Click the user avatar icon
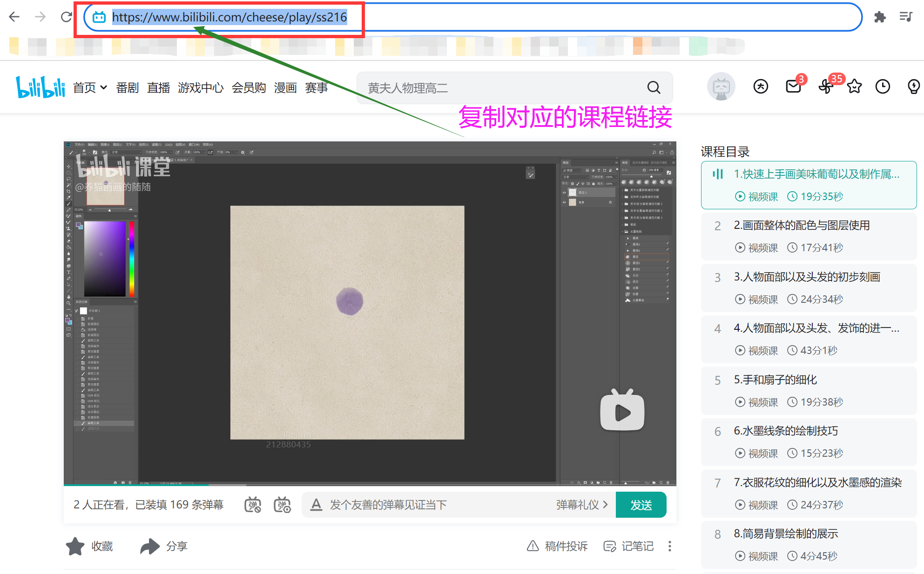Screen dimensions: 924x574 click(x=721, y=87)
